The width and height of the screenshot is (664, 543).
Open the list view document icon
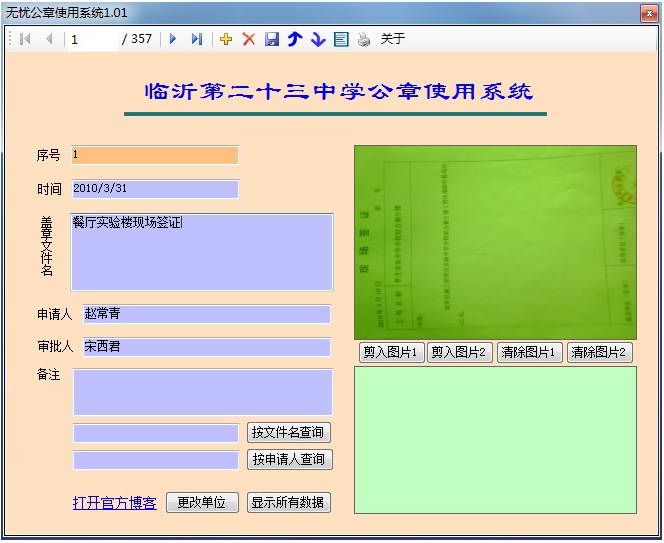[x=341, y=39]
